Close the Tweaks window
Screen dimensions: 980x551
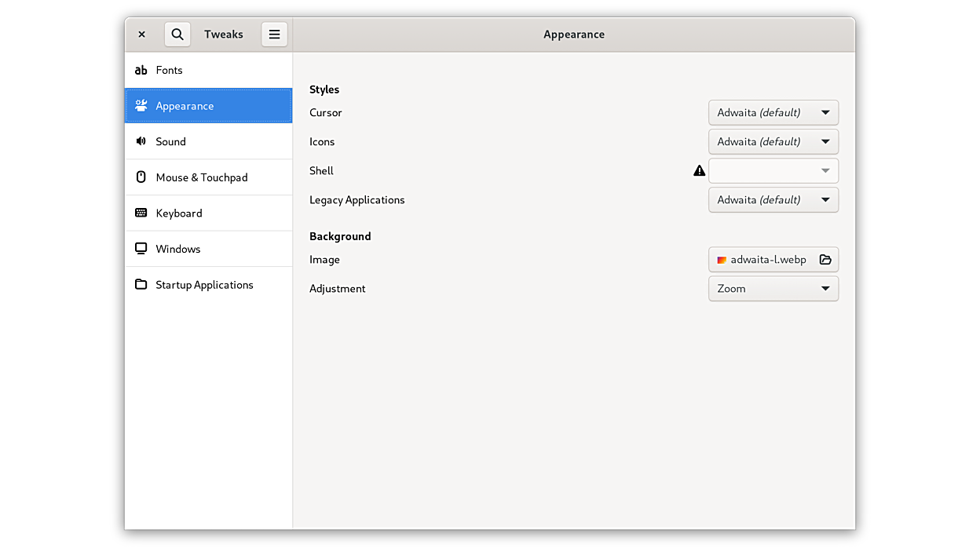[141, 35]
